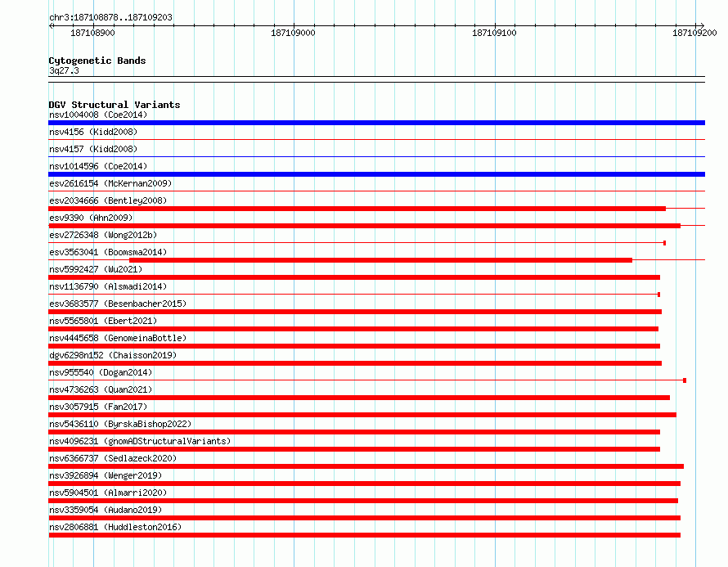
Task: Open the esv2616154 (McKernan2009) variant label
Action: [x=110, y=183]
